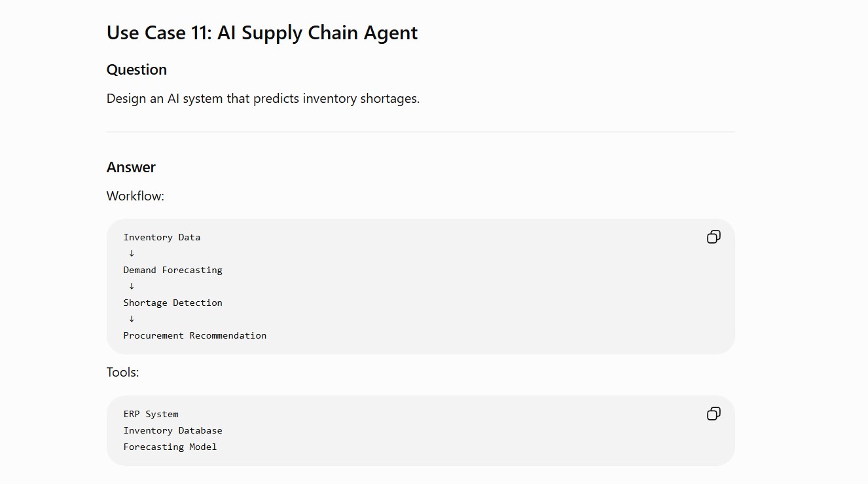
Task: Click arrow below Shortage Detection
Action: (132, 319)
